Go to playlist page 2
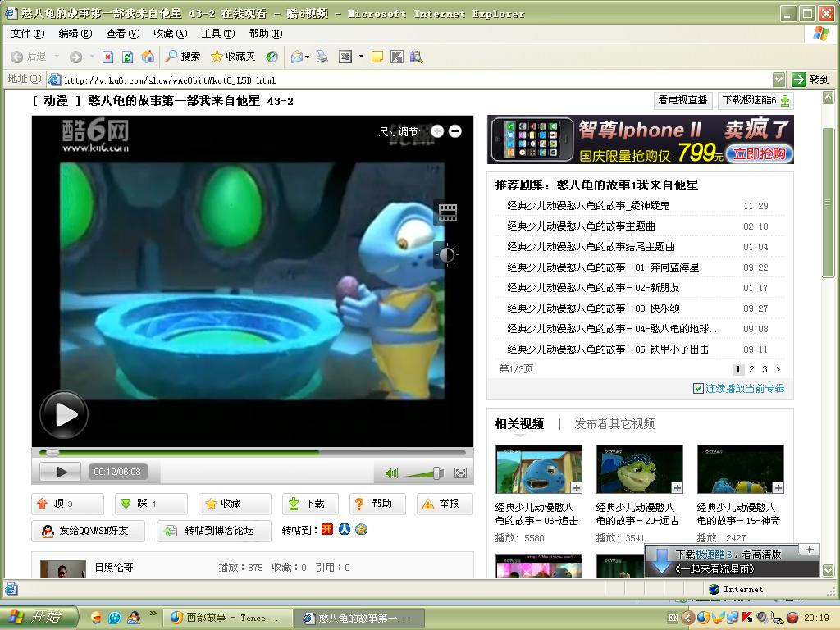 [751, 369]
